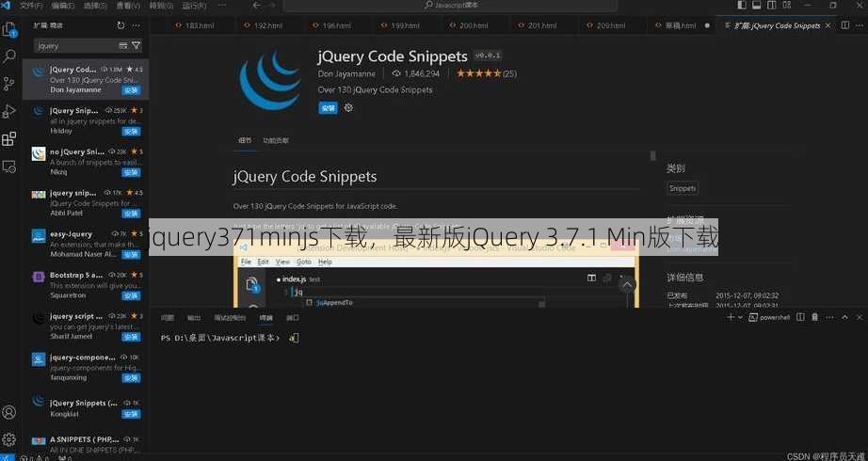868x461 pixels.
Task: Select jquery-components extension by fanqunxing
Action: (x=86, y=368)
